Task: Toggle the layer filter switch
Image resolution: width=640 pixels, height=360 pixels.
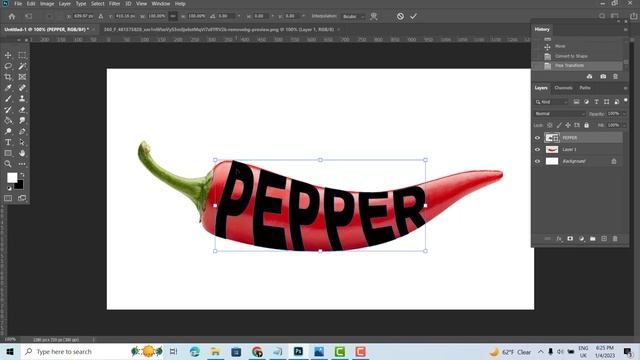Action: 625,100
